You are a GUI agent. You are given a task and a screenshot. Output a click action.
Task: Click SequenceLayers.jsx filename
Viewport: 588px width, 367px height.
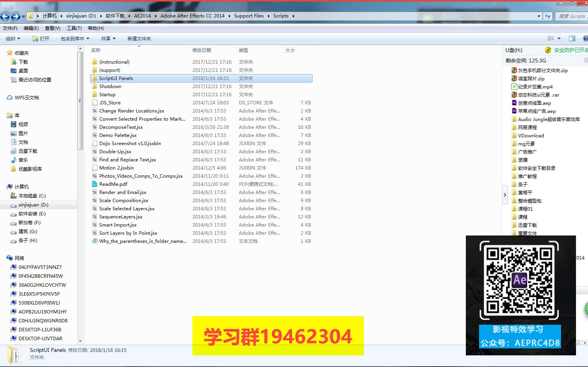coord(121,217)
